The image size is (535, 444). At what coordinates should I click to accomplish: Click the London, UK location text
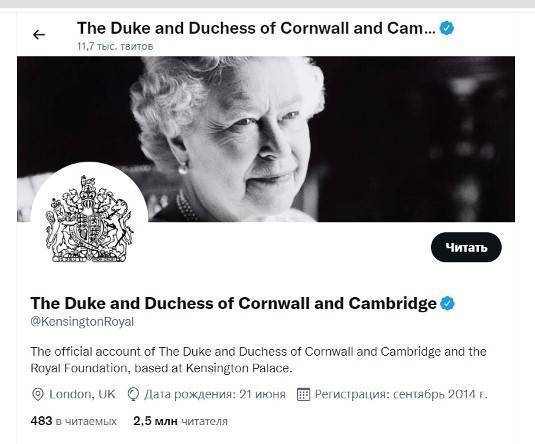tap(82, 395)
